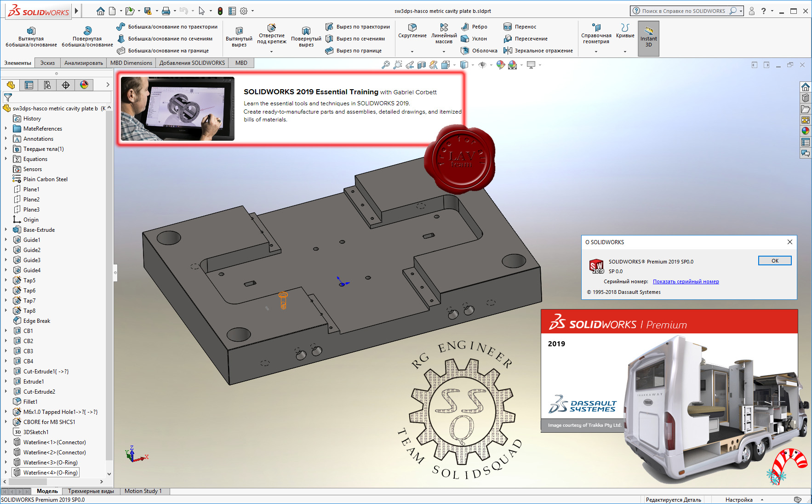
Task: Switch to the Анализировать tab
Action: [x=84, y=63]
